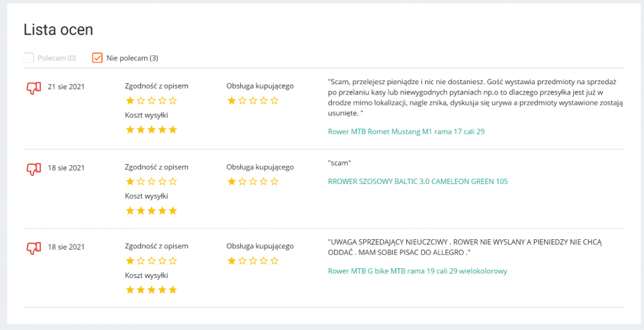Click thumbs-down icon on 21 sie 2021 review
The width and height of the screenshot is (644, 330).
(33, 87)
